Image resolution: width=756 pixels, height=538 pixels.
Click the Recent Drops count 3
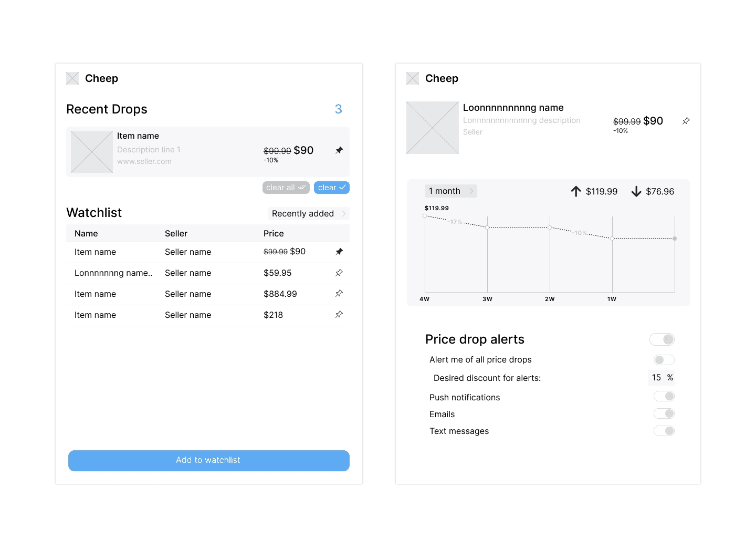pyautogui.click(x=339, y=109)
